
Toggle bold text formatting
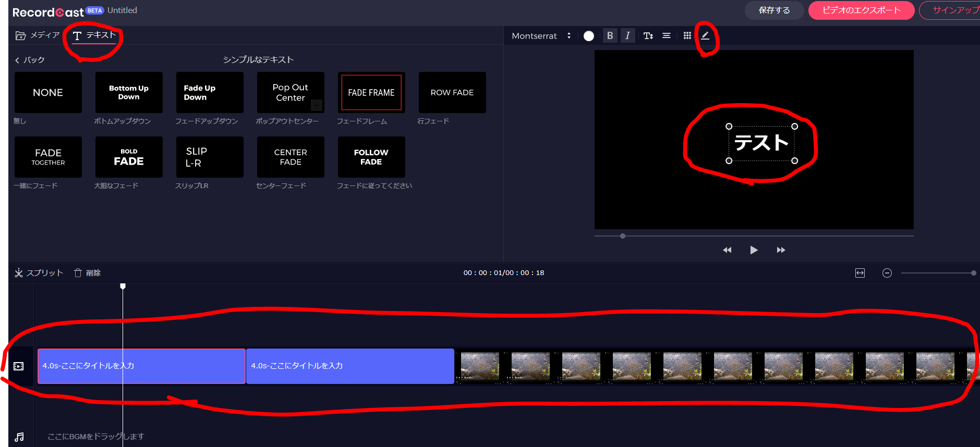[610, 36]
